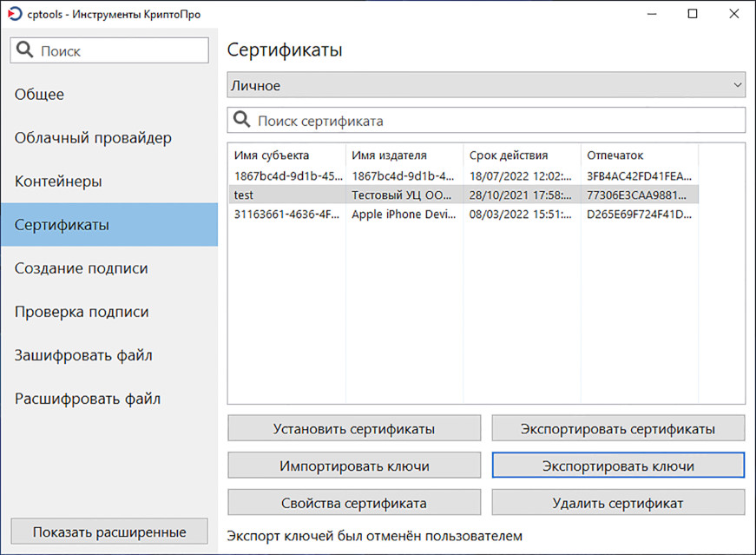Click the cptools app icon in title bar

pyautogui.click(x=14, y=13)
